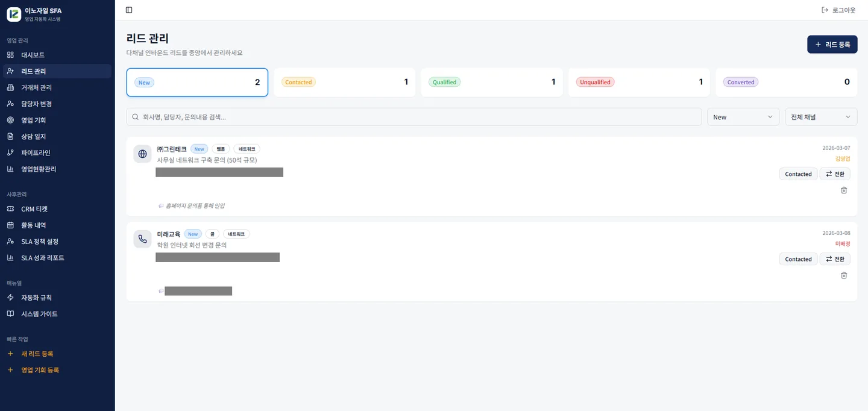Image resolution: width=868 pixels, height=411 pixels.
Task: Delete the ㈜그린테크 lead with trash icon
Action: (844, 190)
